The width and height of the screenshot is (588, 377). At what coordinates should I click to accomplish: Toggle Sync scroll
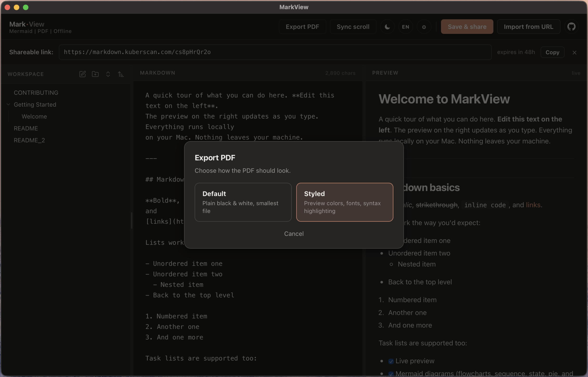coord(353,27)
